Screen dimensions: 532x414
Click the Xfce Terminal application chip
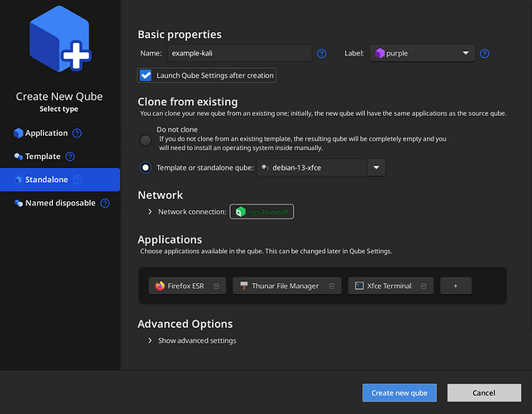click(391, 286)
